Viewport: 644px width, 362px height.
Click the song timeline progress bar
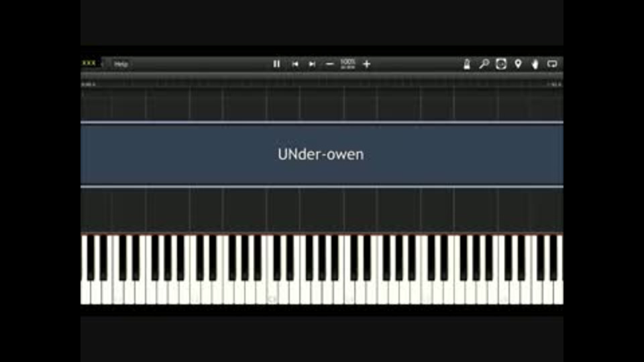pyautogui.click(x=322, y=76)
